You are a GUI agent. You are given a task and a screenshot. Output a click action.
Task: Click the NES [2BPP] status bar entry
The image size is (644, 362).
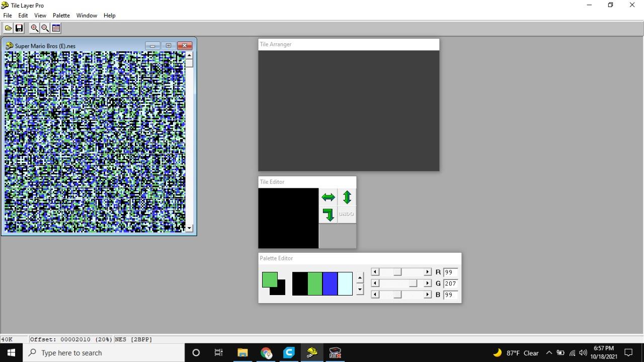tap(134, 339)
